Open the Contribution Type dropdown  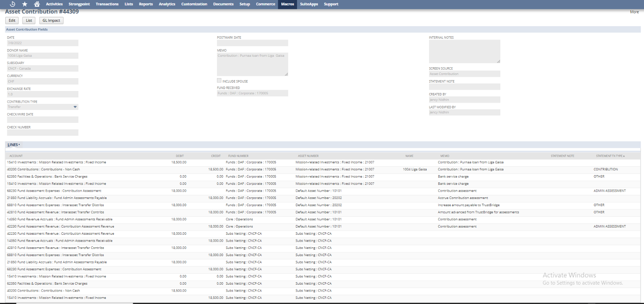[x=75, y=107]
